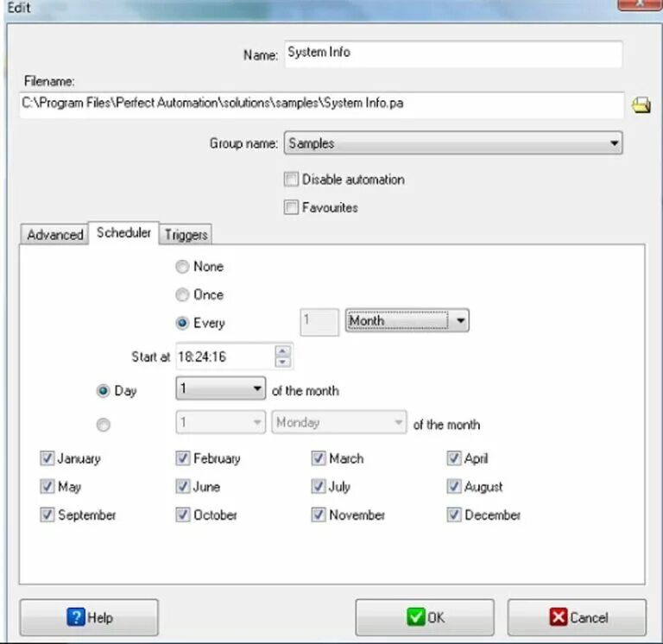This screenshot has width=663, height=644.
Task: Uncheck the January checkbox
Action: point(47,458)
